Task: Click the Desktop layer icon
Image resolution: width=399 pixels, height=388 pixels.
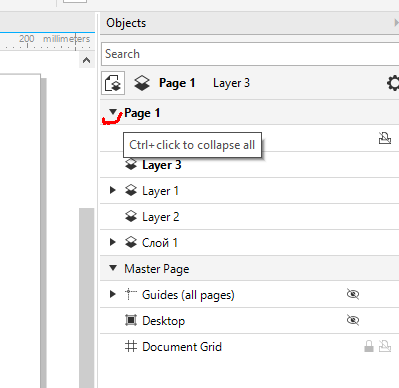Action: coord(131,320)
